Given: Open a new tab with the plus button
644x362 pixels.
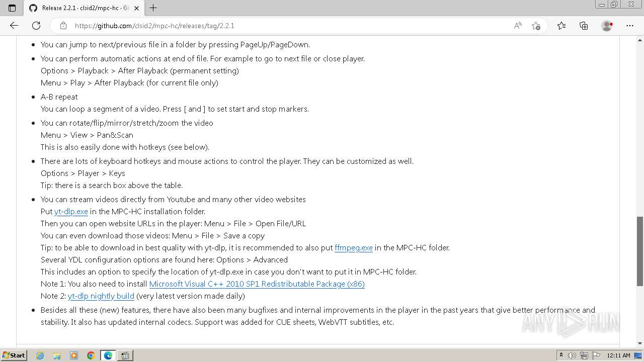Looking at the screenshot, I should (153, 8).
